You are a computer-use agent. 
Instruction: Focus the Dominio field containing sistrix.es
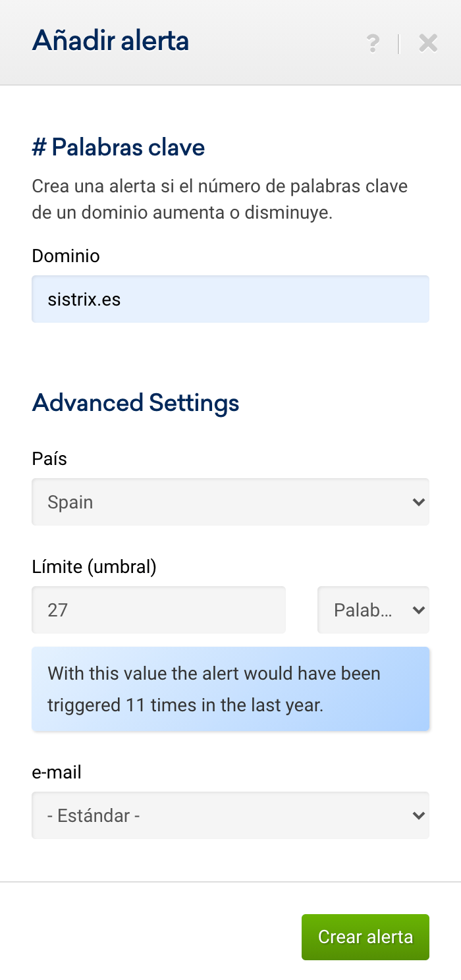tap(230, 299)
